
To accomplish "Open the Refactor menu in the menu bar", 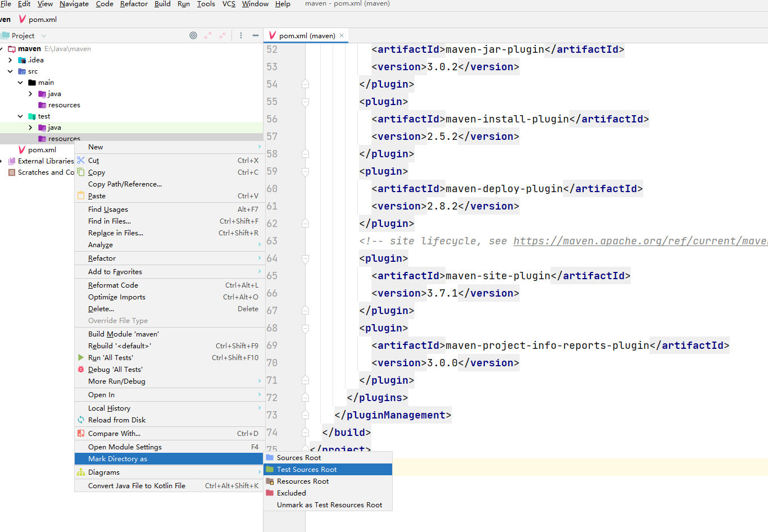I will coord(134,4).
